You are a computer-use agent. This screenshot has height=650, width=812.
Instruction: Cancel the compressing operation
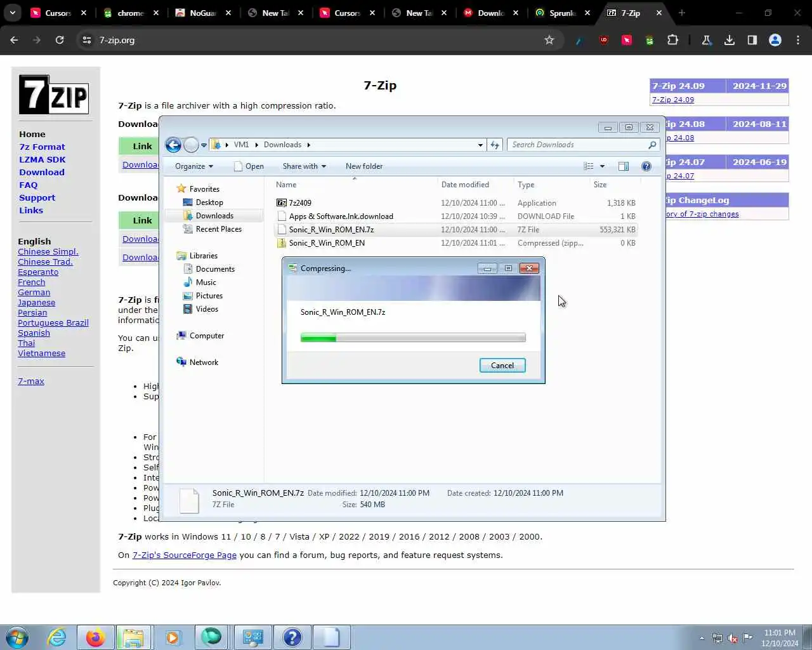(502, 366)
